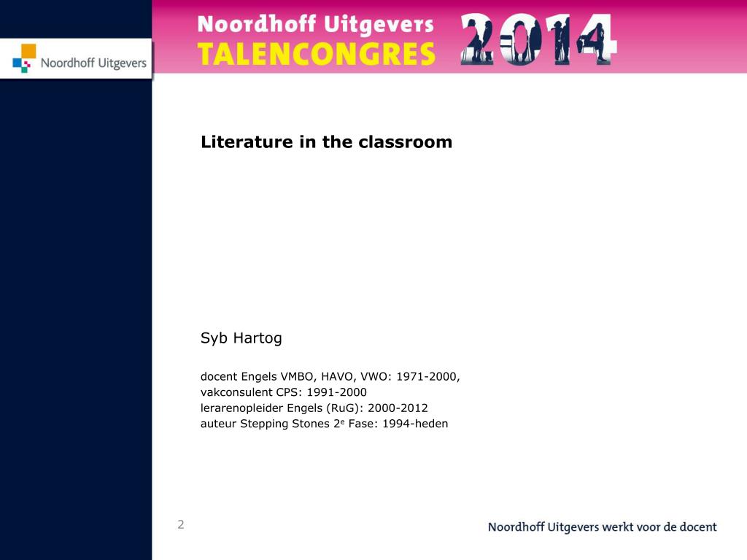Click the footer 'Noordhoff Uitgevers werkt voor de docent'
Image resolution: width=747 pixels, height=560 pixels.
602,526
